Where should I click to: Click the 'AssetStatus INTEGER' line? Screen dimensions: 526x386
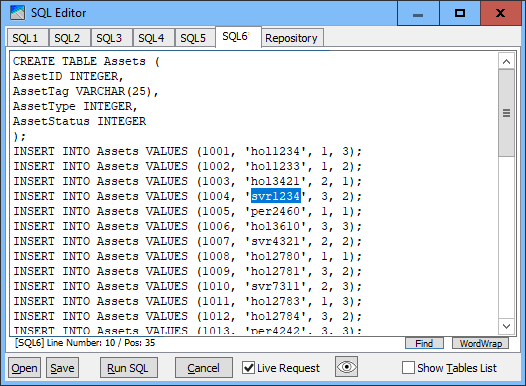click(80, 121)
